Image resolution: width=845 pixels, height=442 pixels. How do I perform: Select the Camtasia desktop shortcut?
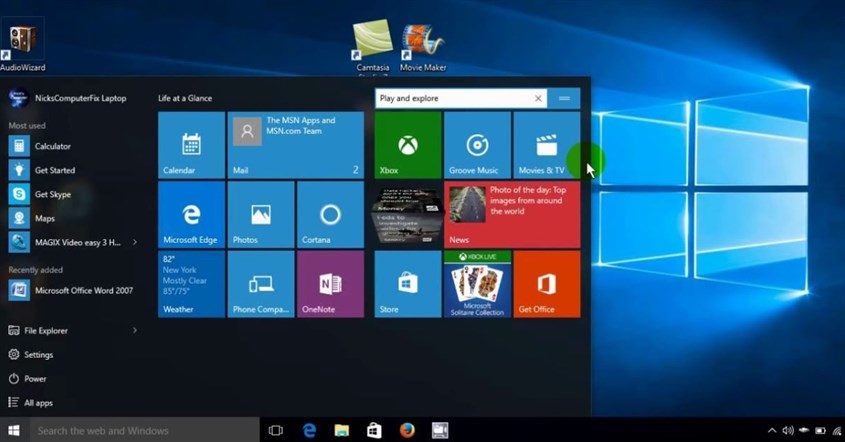(x=372, y=47)
